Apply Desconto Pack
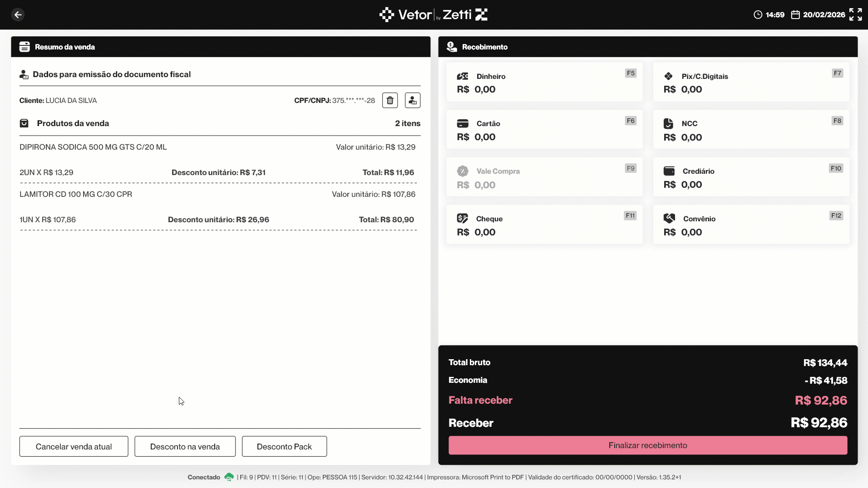868x488 pixels. click(x=284, y=446)
